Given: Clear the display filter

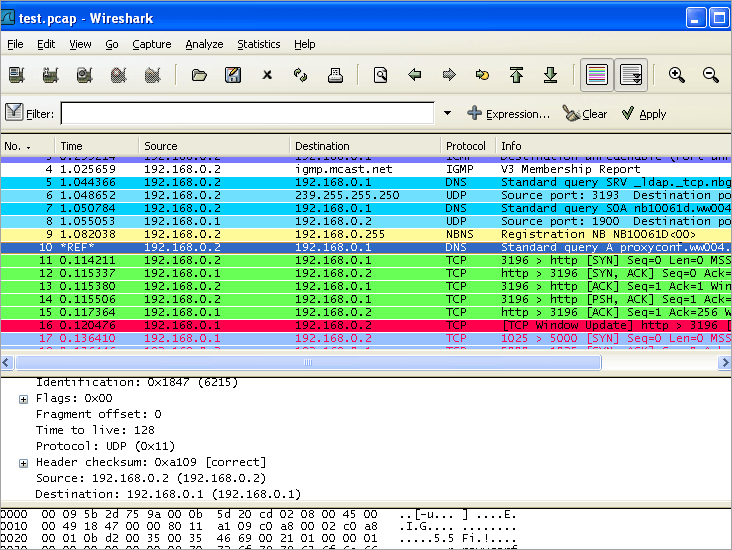Looking at the screenshot, I should [585, 114].
